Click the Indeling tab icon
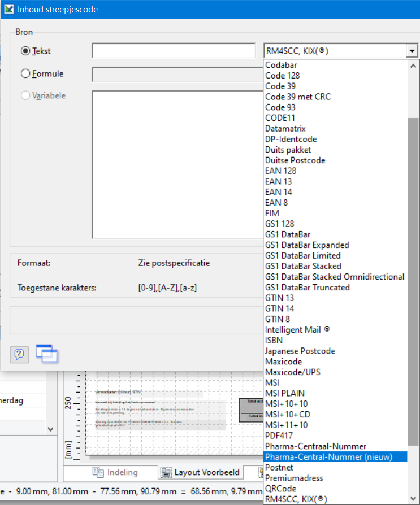This screenshot has width=420, height=505. pos(98,472)
